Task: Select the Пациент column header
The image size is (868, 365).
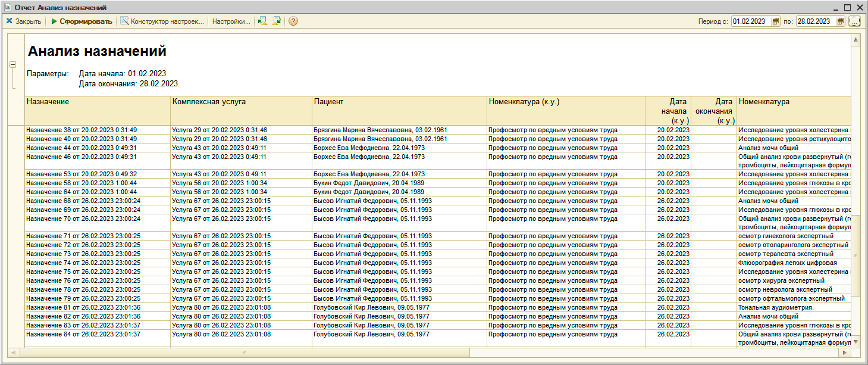Action: coord(328,102)
